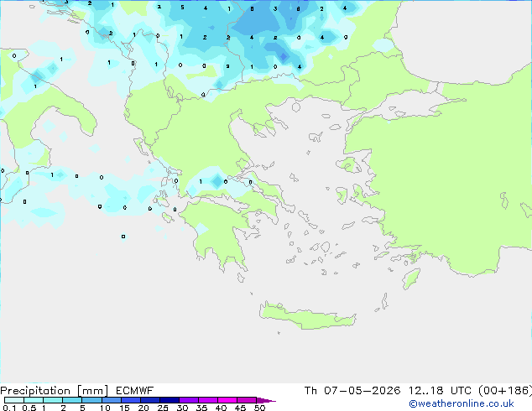The height and width of the screenshot is (411, 532).
Task: Click the 15–20 mm legend color swatch
Action: [131, 400]
